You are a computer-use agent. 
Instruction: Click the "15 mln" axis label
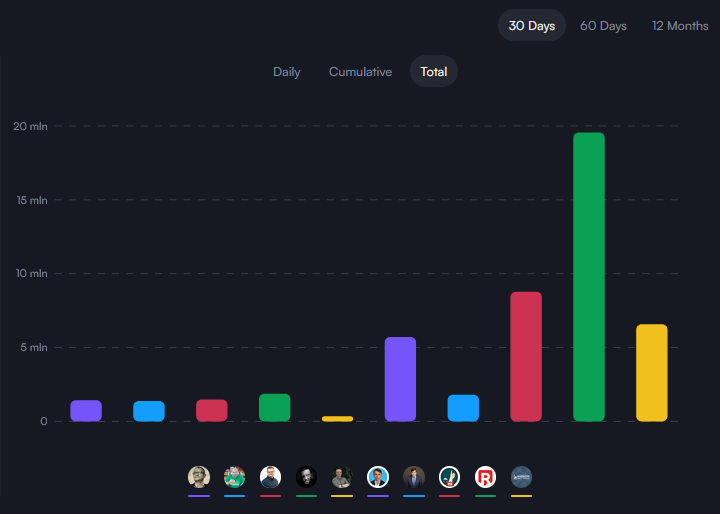point(32,200)
